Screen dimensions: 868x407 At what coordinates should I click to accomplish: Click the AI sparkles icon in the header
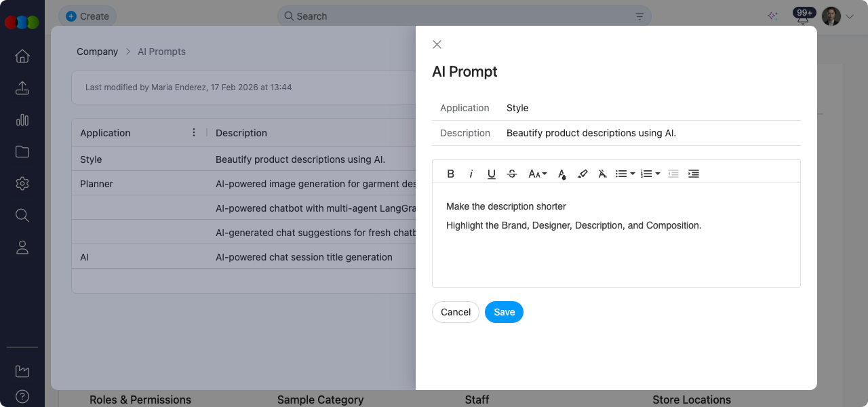pyautogui.click(x=772, y=16)
